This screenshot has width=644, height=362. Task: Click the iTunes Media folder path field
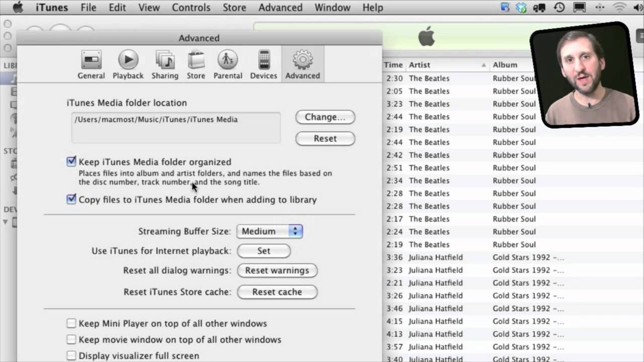point(176,128)
